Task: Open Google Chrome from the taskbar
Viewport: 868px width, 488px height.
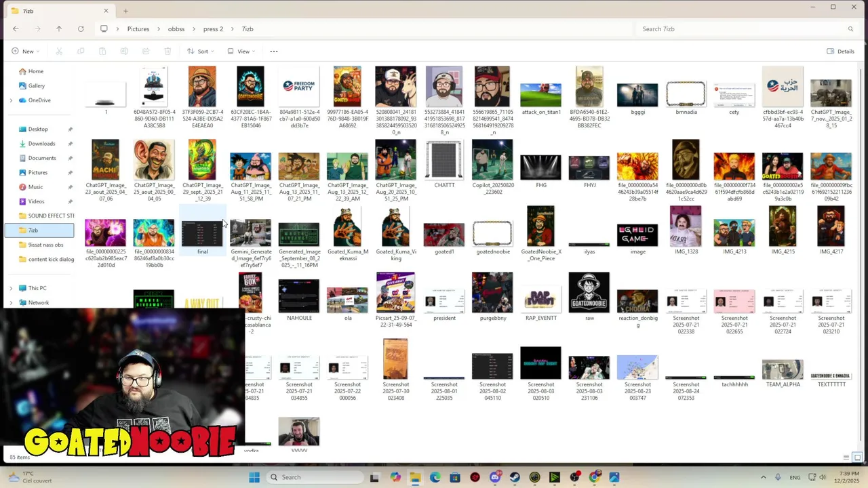Action: [x=595, y=477]
